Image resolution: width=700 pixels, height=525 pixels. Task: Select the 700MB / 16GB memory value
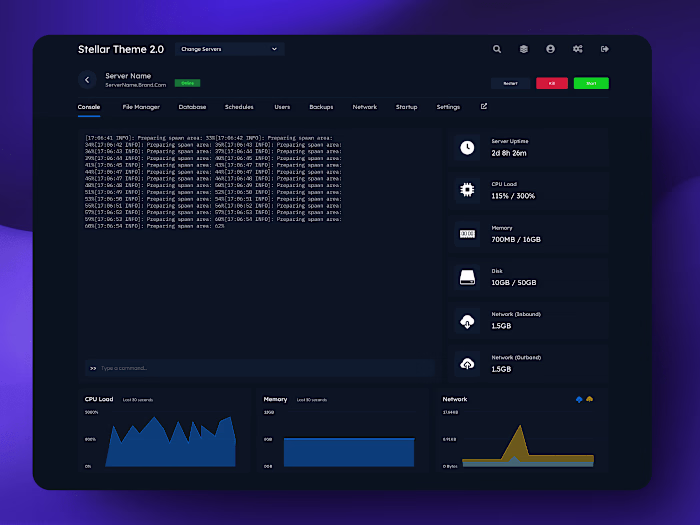coord(516,240)
